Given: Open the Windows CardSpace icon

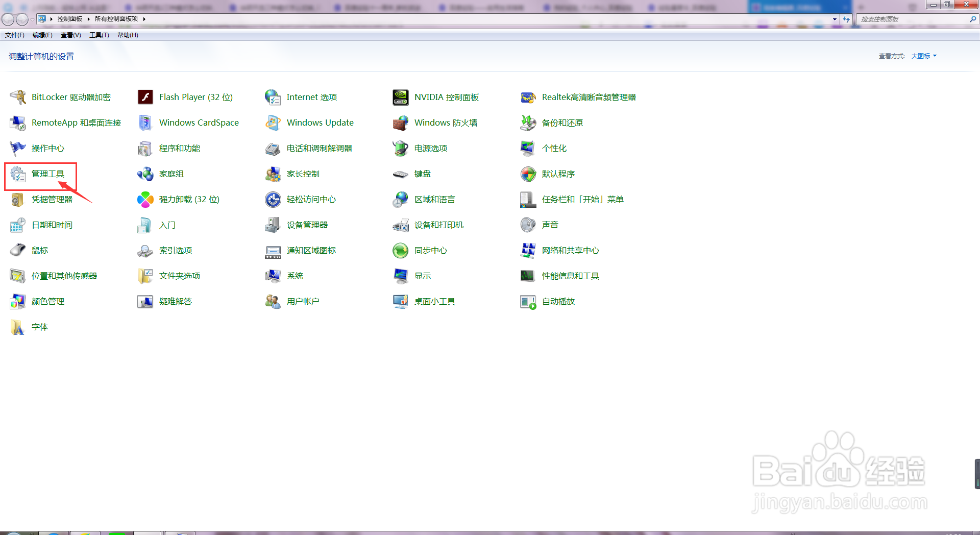Looking at the screenshot, I should pos(145,123).
